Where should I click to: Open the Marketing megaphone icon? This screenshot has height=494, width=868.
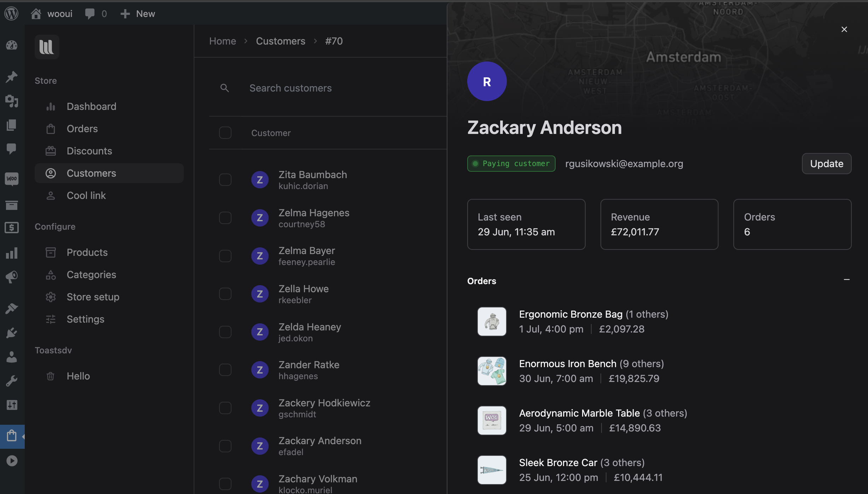12,276
